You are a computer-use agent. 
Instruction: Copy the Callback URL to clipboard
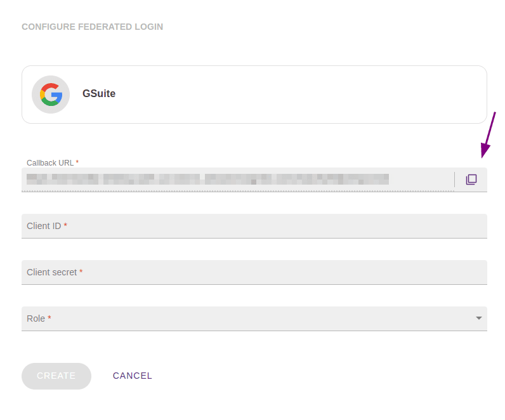pyautogui.click(x=471, y=180)
